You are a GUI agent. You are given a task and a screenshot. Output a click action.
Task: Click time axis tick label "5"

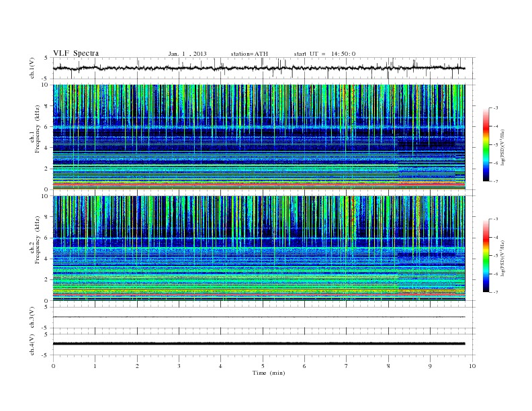click(263, 366)
